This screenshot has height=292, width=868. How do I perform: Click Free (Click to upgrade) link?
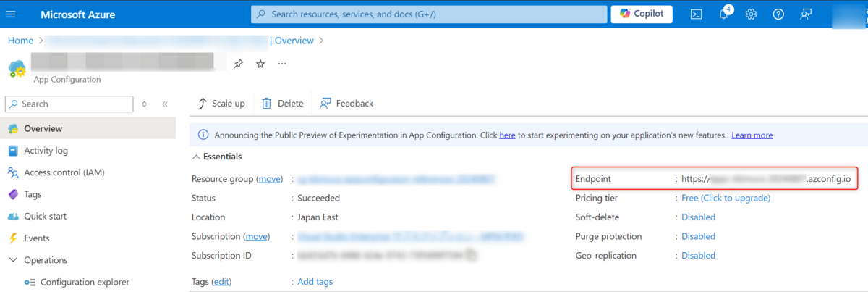tap(726, 198)
